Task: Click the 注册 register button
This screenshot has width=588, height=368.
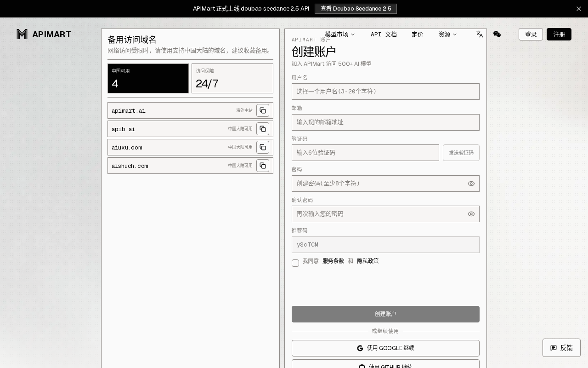Action: point(559,34)
